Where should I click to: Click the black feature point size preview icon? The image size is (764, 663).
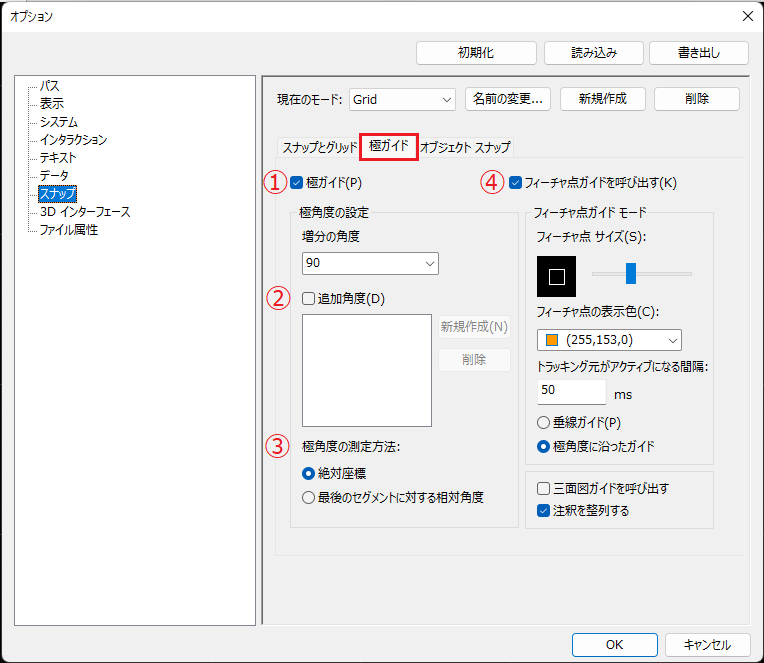[x=557, y=276]
